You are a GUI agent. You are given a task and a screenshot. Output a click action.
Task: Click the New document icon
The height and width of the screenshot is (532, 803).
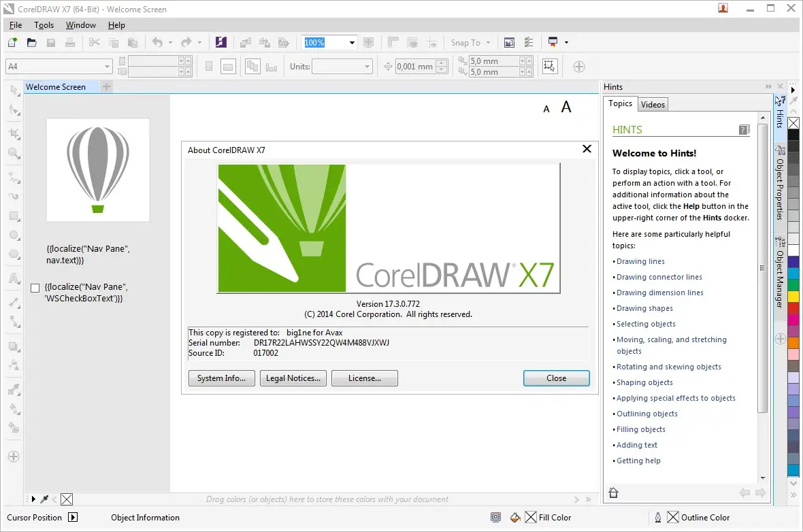pyautogui.click(x=12, y=42)
